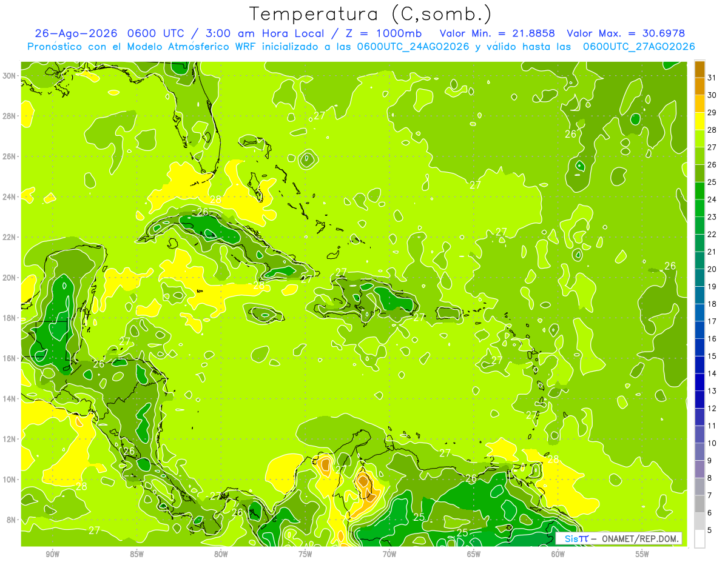Click the topmost dark orange legend swatch above 31
Image resolution: width=728 pixels, height=562 pixels.
coord(699,69)
